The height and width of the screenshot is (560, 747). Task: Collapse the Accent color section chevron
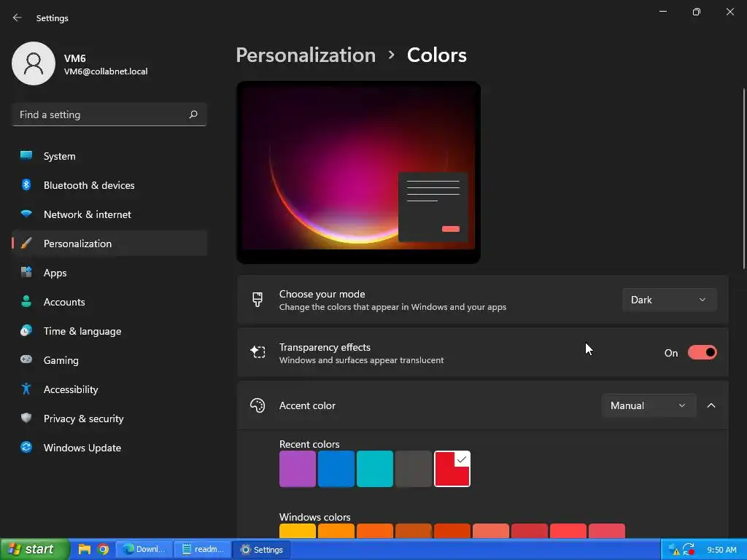coord(711,405)
